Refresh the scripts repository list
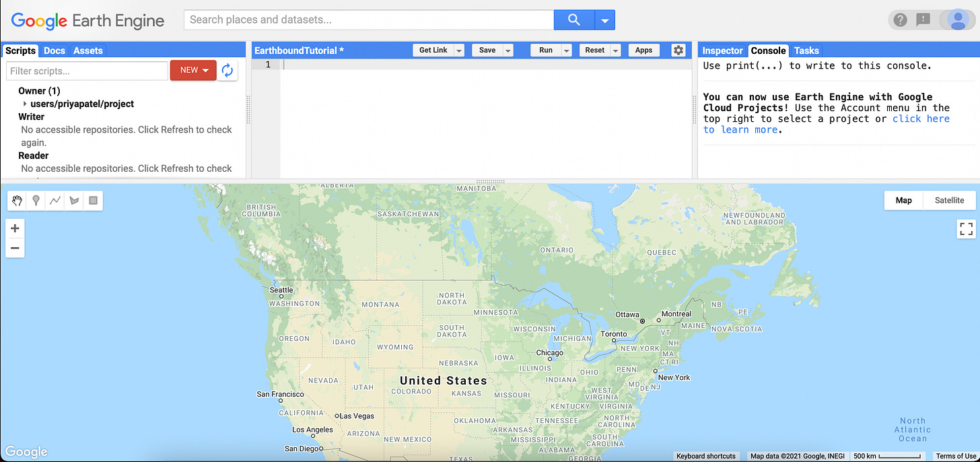The image size is (980, 462). (x=228, y=70)
